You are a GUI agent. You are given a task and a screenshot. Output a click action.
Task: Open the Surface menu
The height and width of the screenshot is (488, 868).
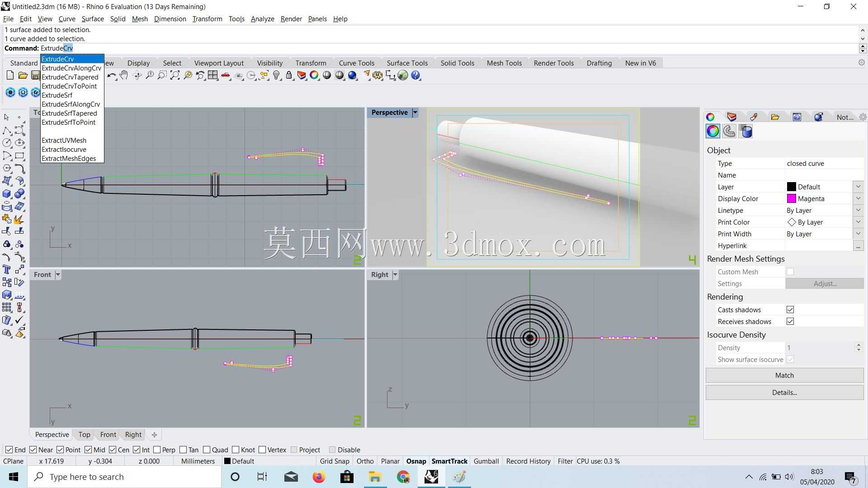tap(93, 19)
